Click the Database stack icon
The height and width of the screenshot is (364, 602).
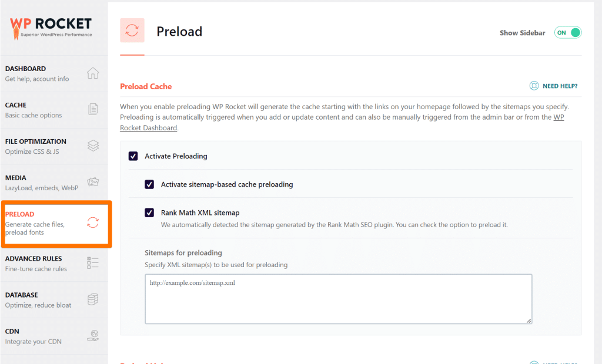pyautogui.click(x=93, y=299)
